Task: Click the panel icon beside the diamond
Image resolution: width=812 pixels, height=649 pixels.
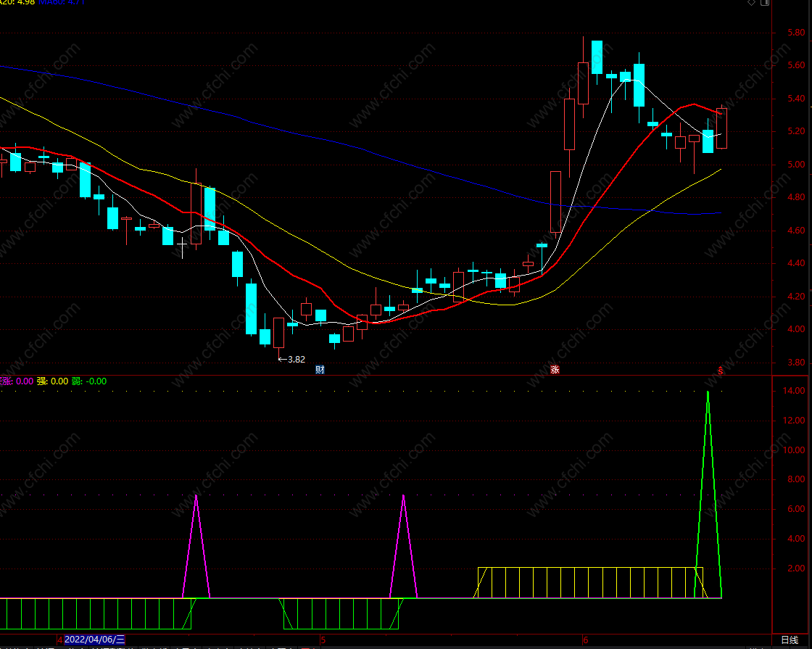Action: coord(765,3)
